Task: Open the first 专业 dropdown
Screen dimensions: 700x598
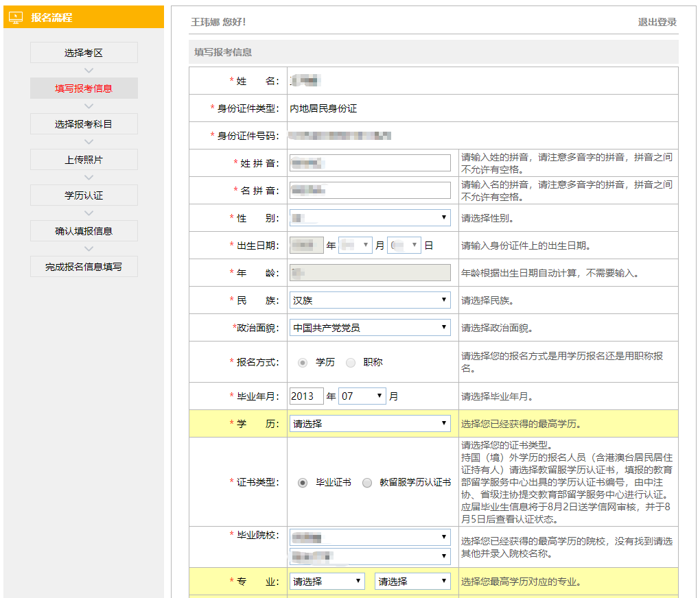Action: tap(327, 581)
